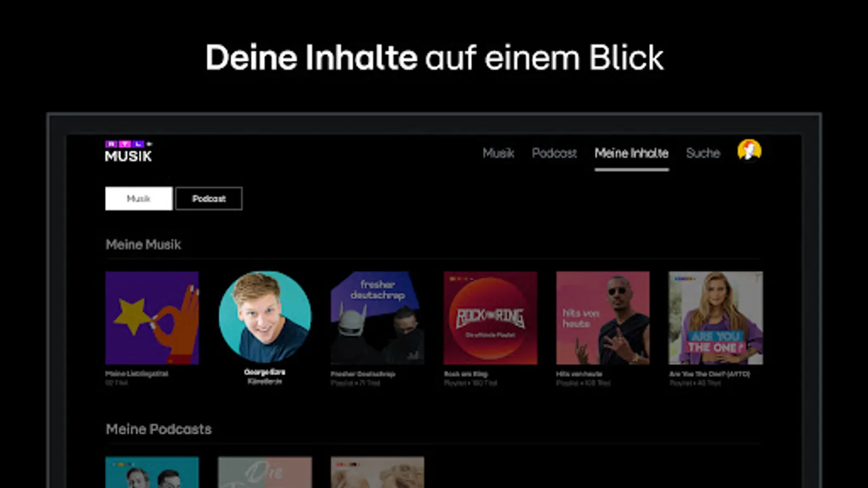Click the "Hits von heute" title text
868x488 pixels.
pyautogui.click(x=579, y=374)
